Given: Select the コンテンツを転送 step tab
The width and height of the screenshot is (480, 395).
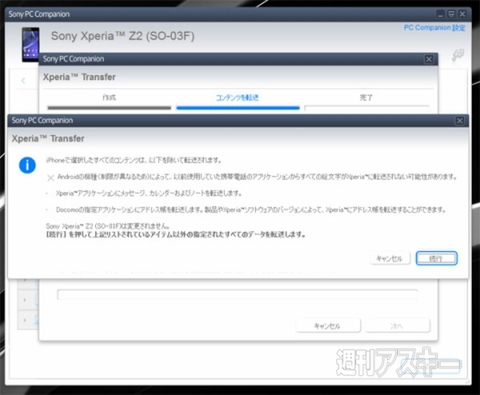Looking at the screenshot, I should (x=238, y=102).
